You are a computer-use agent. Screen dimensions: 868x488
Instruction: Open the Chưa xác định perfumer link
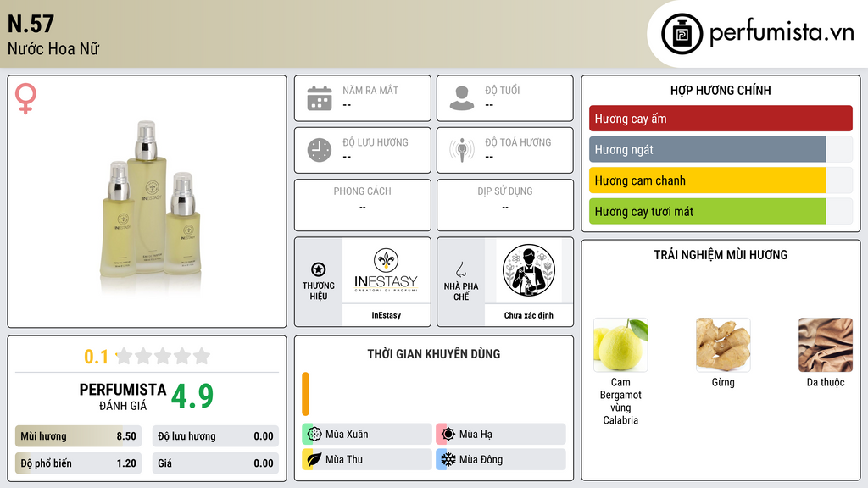(529, 315)
